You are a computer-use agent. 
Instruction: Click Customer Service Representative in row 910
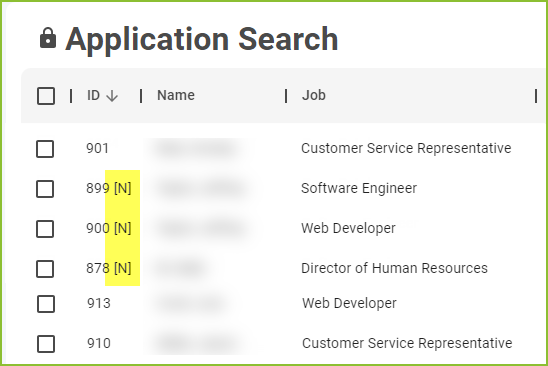(407, 343)
